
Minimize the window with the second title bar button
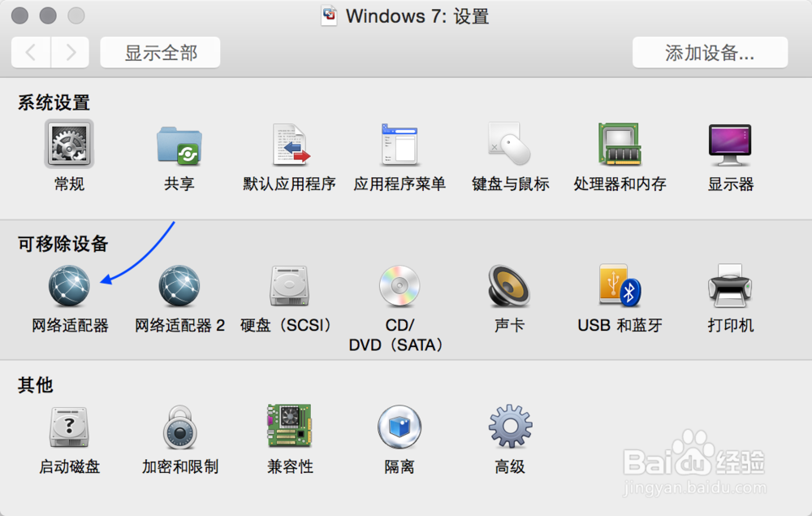coord(48,15)
